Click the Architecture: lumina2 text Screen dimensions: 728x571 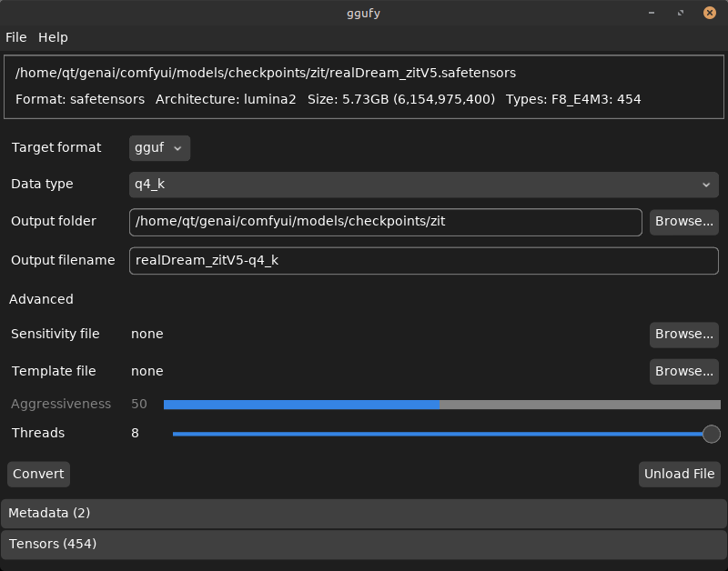pos(226,99)
